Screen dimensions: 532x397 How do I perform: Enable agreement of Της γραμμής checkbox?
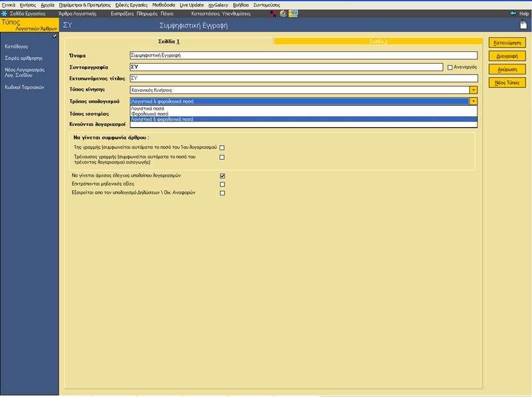222,148
